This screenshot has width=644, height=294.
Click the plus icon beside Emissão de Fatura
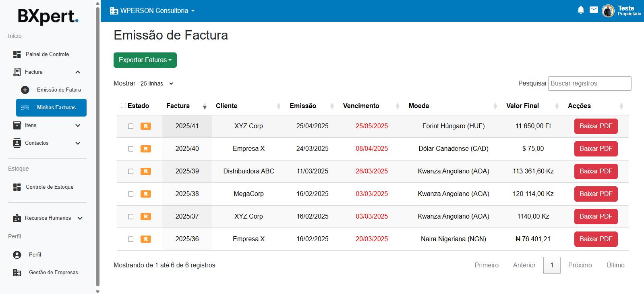coord(25,90)
